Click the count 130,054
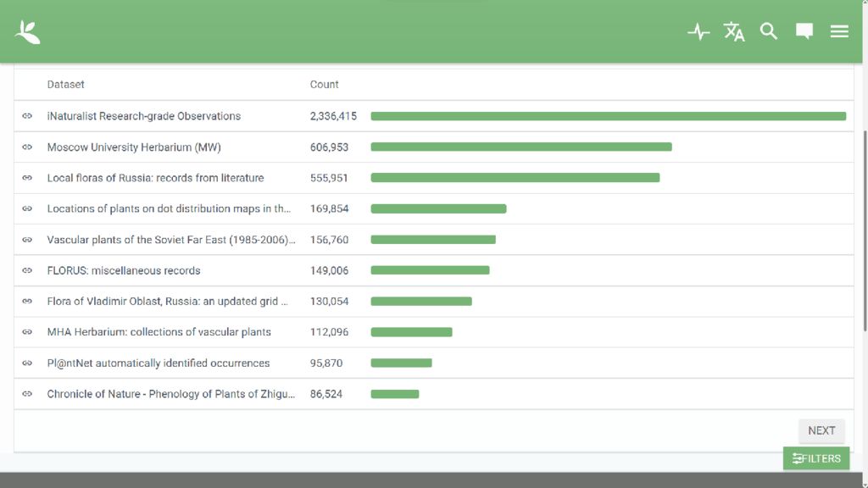 [329, 302]
